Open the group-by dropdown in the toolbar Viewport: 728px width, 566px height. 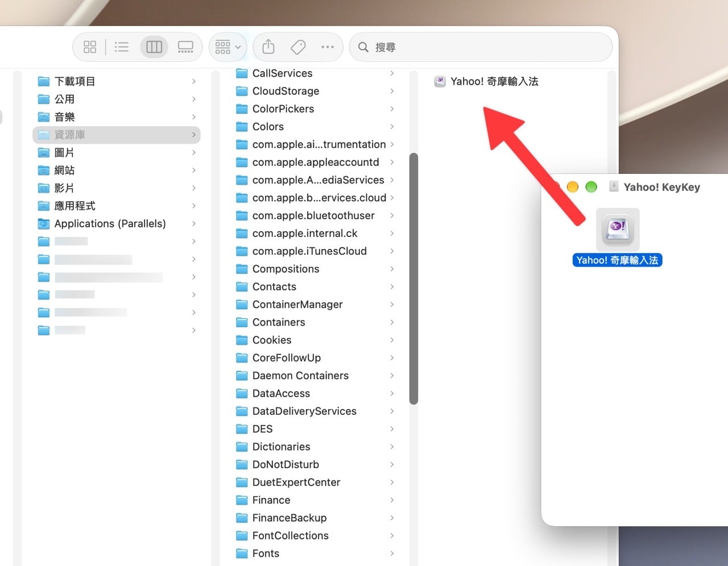[228, 47]
